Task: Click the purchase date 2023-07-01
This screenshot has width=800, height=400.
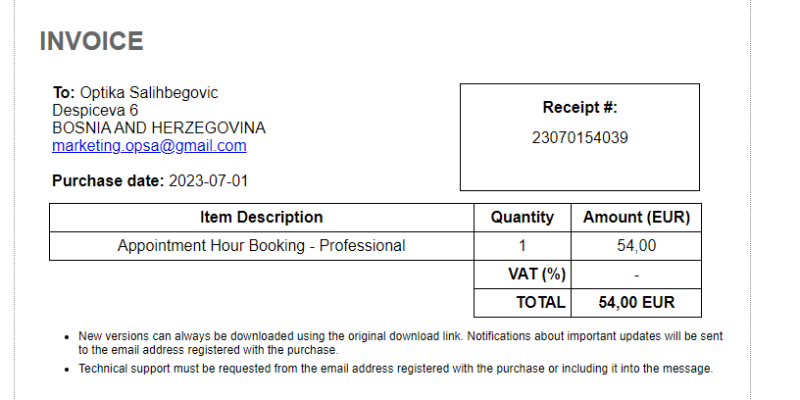Action: point(208,181)
